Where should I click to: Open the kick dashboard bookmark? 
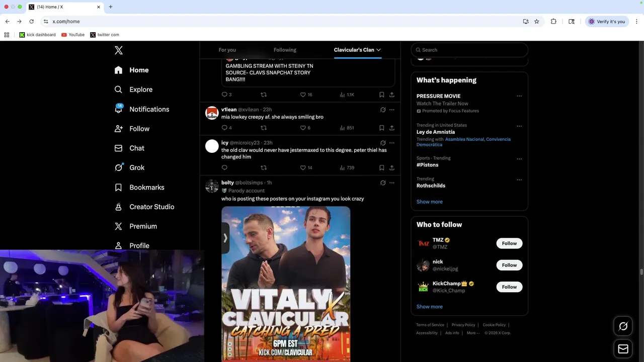coord(38,35)
